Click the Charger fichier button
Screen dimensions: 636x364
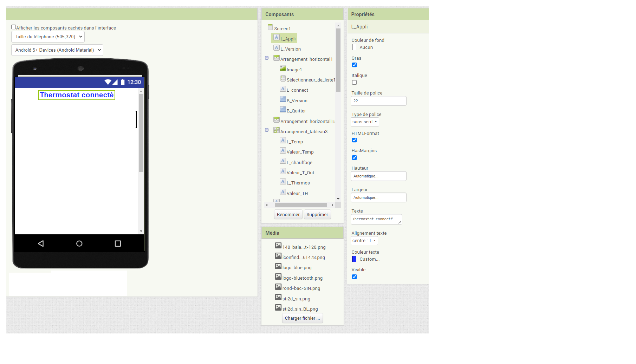coord(302,318)
